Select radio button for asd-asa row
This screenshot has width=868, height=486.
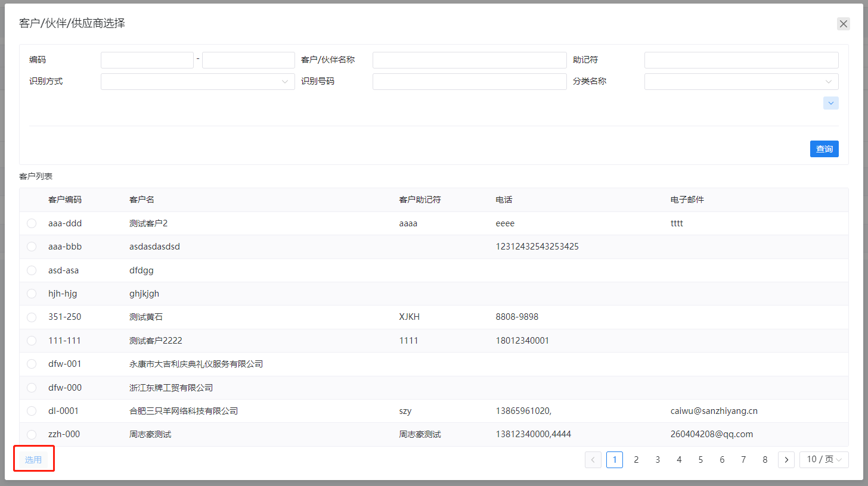tap(32, 270)
